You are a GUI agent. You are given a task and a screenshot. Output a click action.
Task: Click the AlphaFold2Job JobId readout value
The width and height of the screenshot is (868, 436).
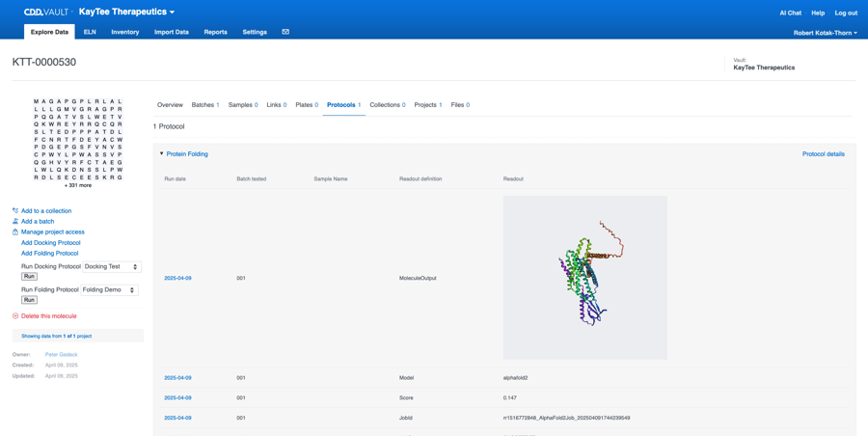click(x=566, y=418)
